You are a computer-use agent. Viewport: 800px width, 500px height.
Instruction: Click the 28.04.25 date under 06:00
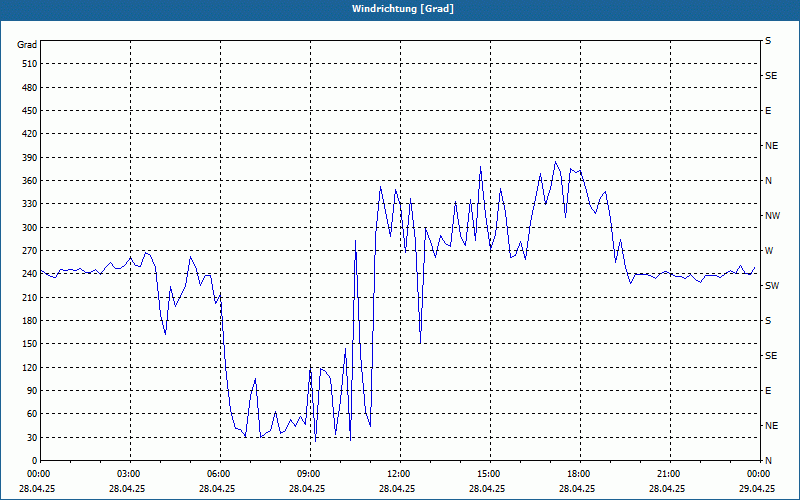coord(217,488)
